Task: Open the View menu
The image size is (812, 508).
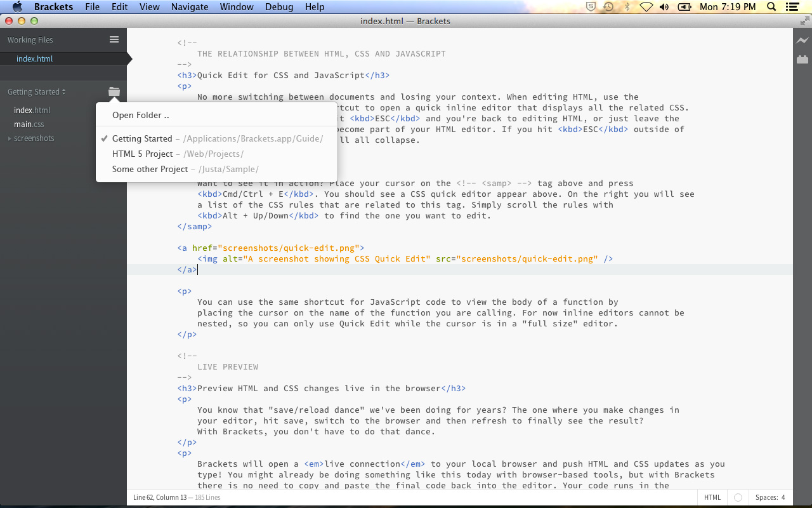Action: [x=149, y=7]
